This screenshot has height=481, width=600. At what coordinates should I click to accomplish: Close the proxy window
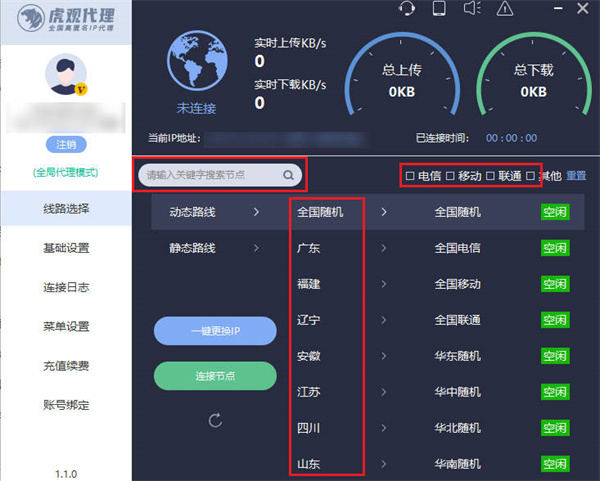click(x=582, y=8)
